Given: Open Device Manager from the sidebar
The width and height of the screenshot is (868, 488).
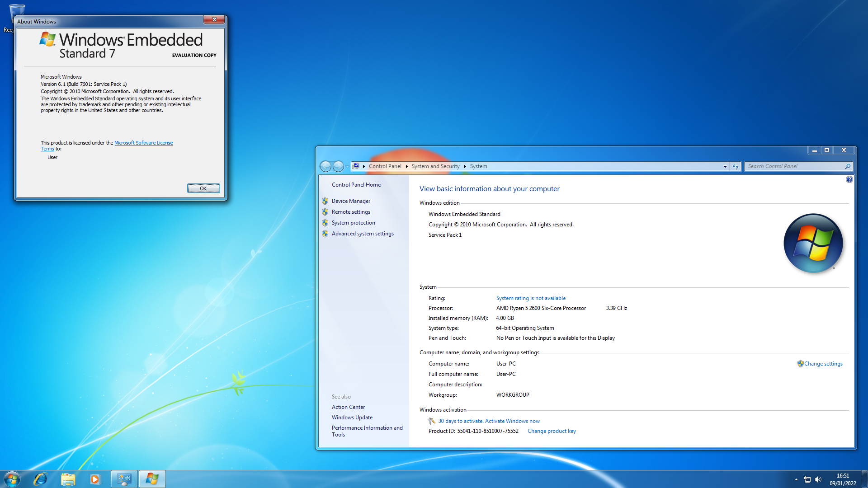Looking at the screenshot, I should (x=351, y=201).
